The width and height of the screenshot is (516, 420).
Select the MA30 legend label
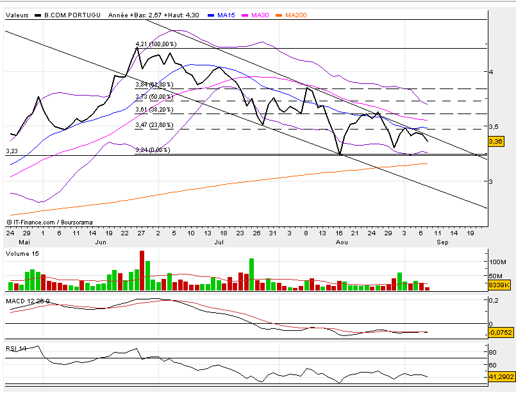pyautogui.click(x=260, y=15)
